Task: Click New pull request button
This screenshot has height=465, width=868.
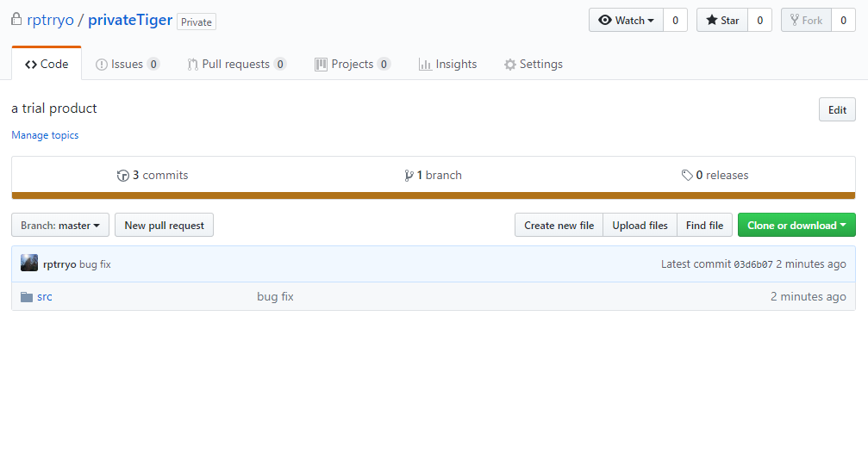Action: (164, 225)
